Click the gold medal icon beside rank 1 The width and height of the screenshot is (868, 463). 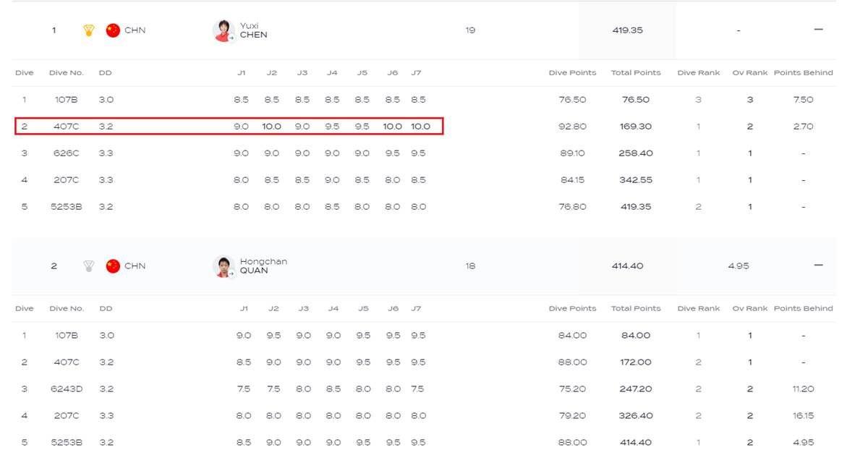point(89,30)
